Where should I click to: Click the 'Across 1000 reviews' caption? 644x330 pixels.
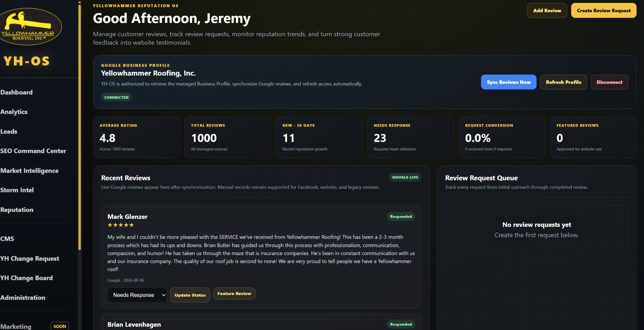point(117,149)
